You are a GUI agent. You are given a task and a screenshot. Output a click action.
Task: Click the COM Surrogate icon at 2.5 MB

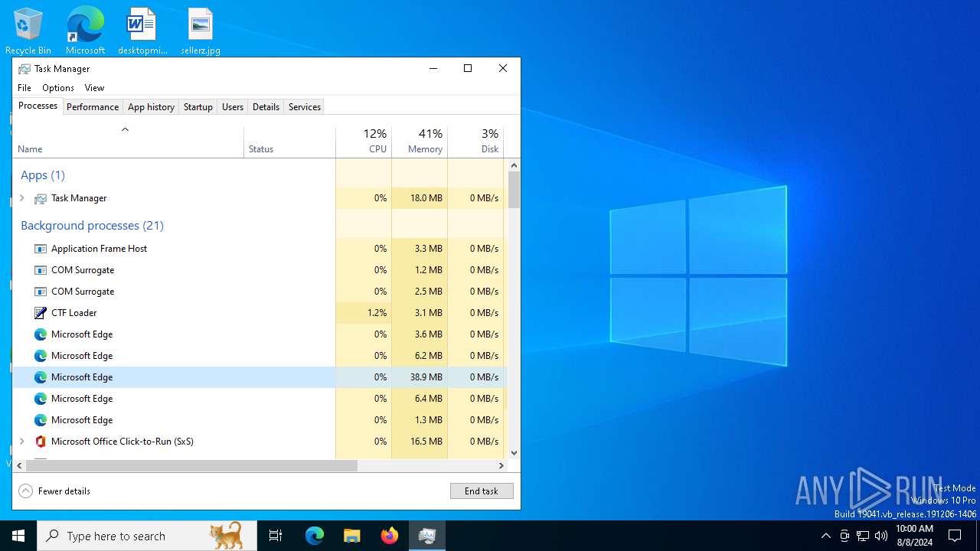[41, 292]
